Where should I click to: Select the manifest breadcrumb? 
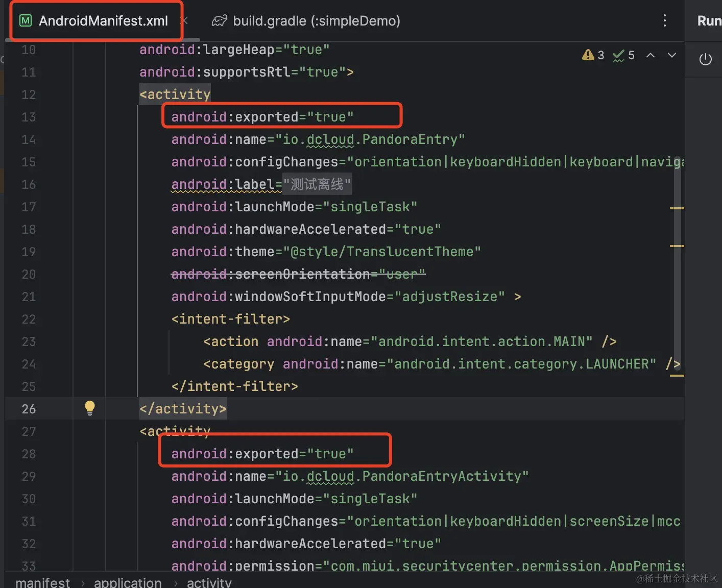pos(43,582)
